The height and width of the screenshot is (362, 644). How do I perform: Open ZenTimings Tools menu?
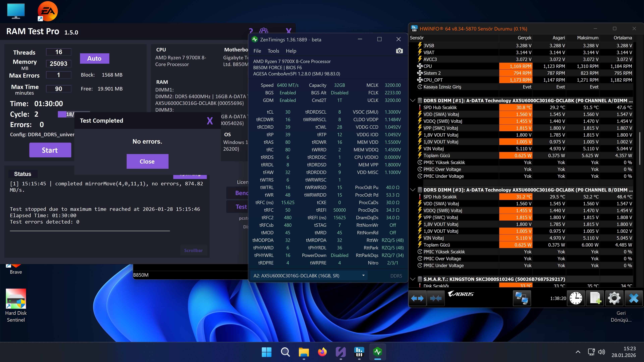click(x=273, y=51)
